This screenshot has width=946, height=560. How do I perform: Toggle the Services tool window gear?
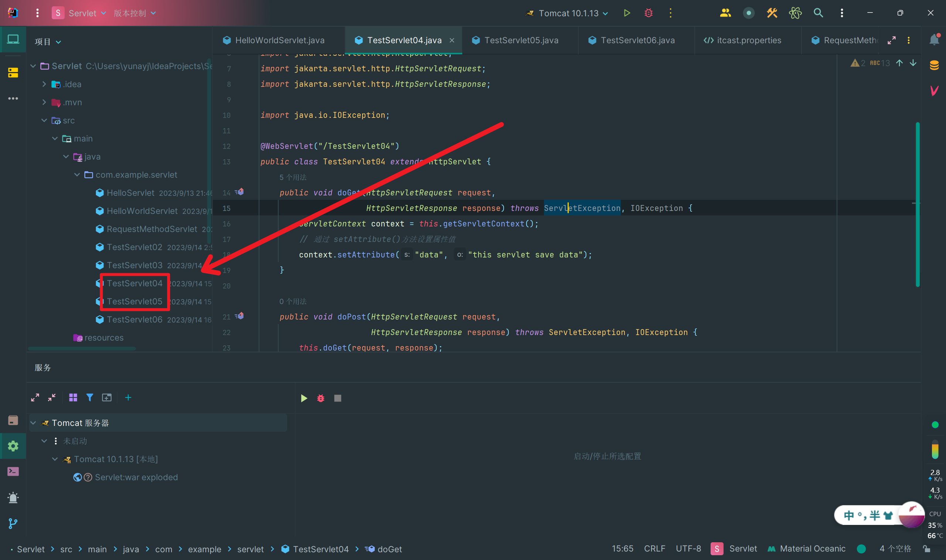(13, 446)
